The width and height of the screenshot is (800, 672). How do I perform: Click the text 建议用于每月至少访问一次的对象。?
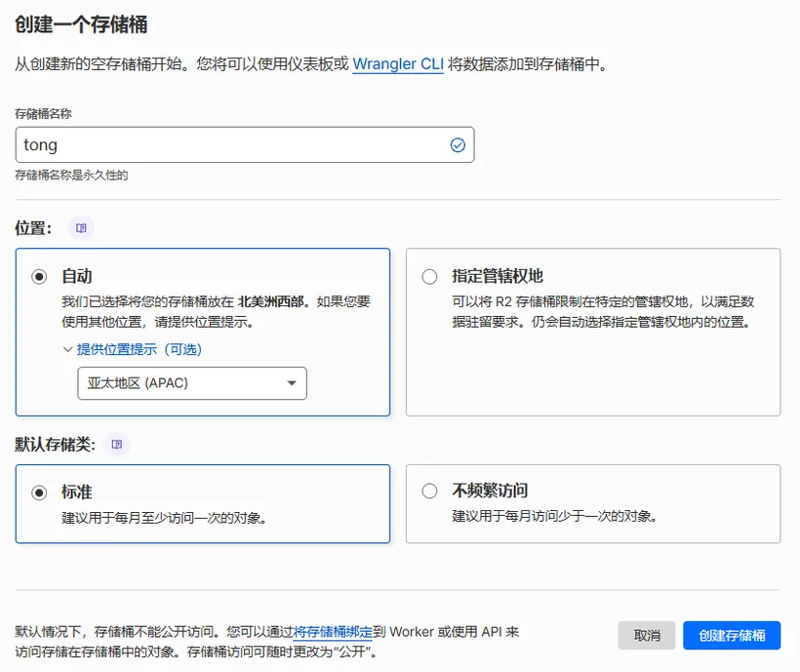click(x=164, y=518)
